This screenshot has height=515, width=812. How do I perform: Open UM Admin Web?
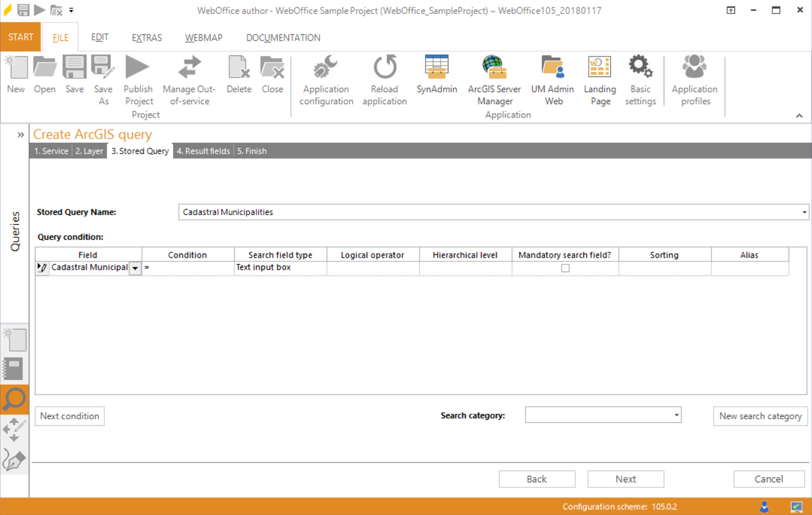point(553,79)
